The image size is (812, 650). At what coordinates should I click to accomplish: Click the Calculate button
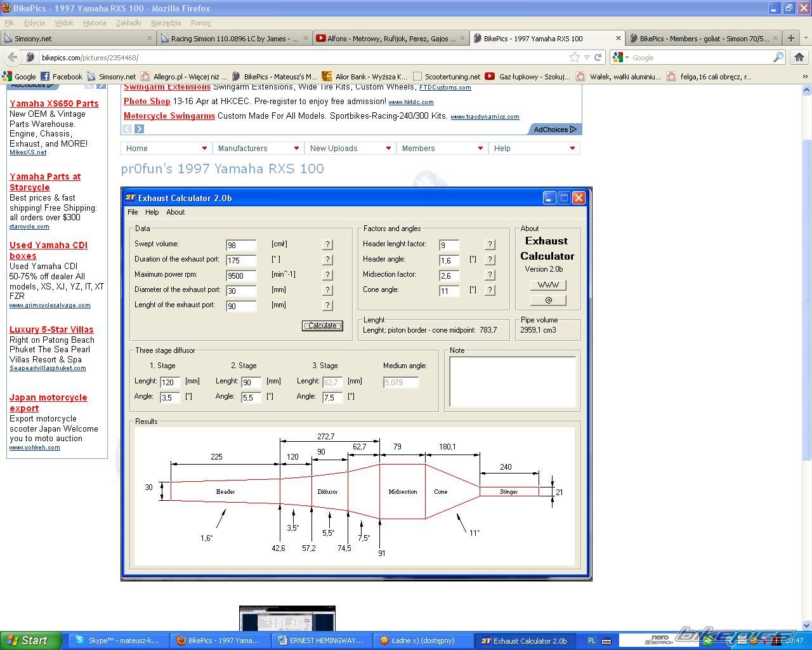[322, 326]
